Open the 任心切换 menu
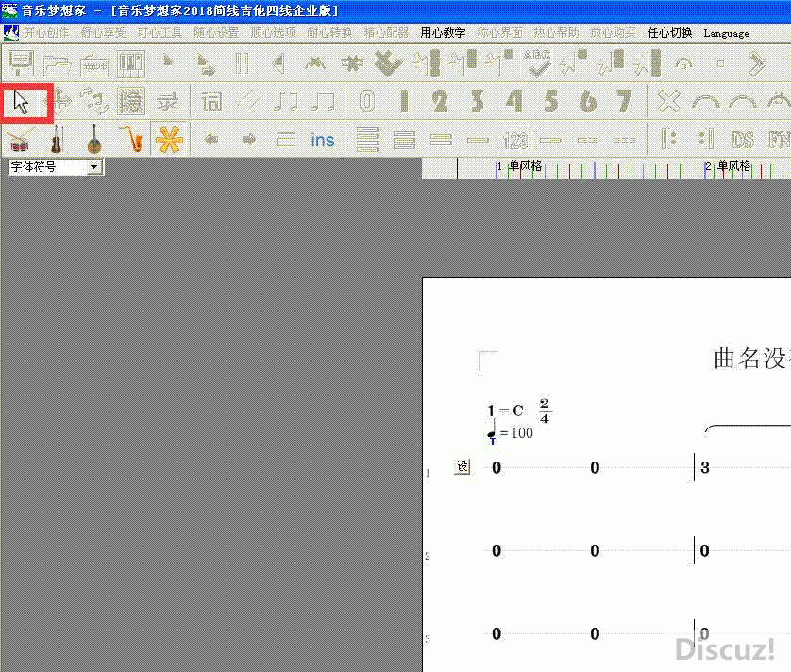 click(x=670, y=33)
